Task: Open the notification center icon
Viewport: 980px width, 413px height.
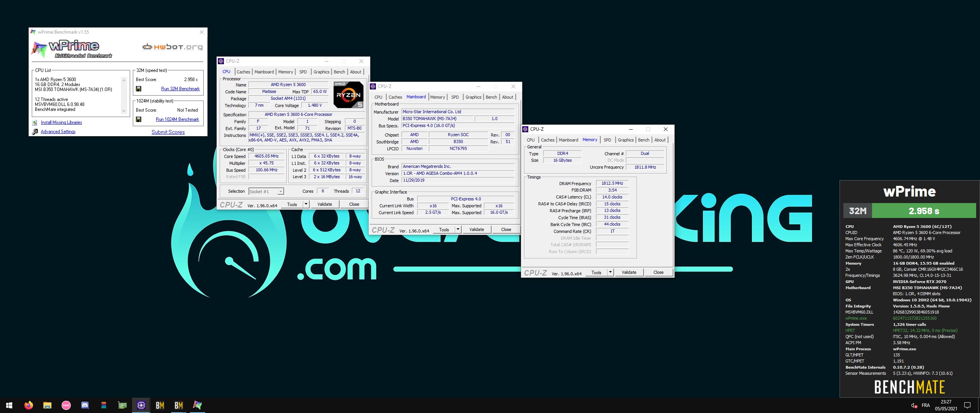Action: click(967, 405)
